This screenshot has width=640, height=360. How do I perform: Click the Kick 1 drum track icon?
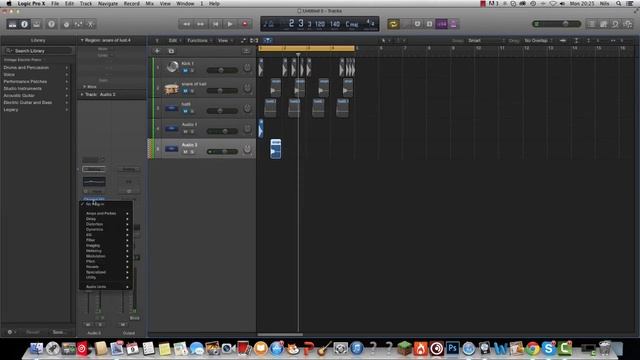pos(172,67)
